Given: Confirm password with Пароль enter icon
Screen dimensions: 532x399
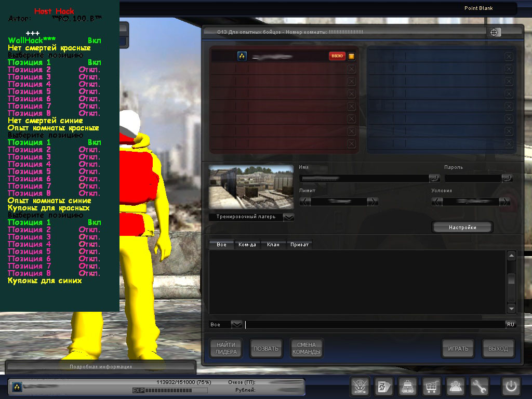Looking at the screenshot, I should pyautogui.click(x=507, y=178).
